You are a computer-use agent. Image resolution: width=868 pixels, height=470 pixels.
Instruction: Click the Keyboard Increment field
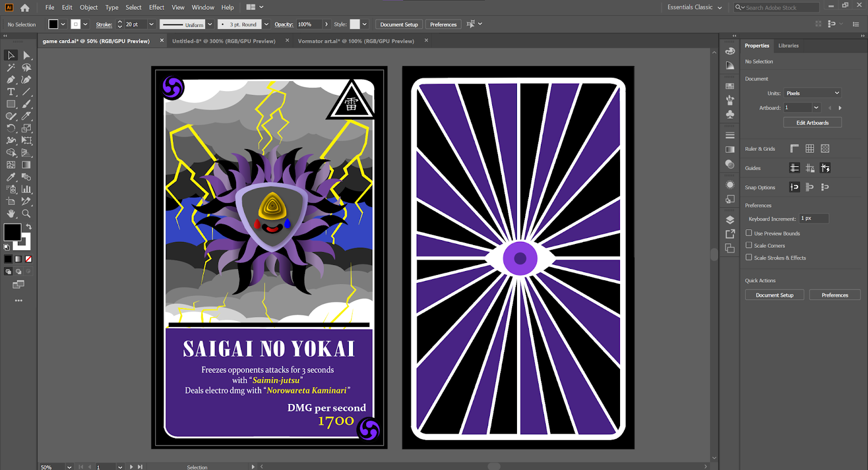click(814, 218)
